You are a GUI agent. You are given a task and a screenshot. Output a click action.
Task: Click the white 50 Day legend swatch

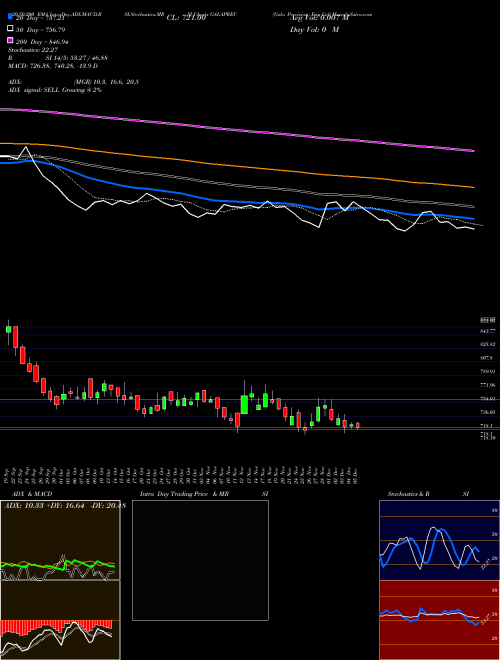pos(11,29)
